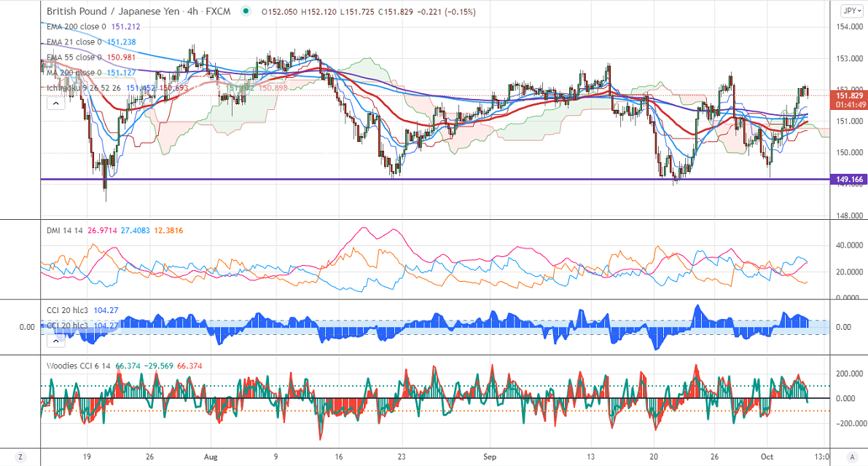Click the 150.000 price axis label
Image resolution: width=868 pixels, height=466 pixels.
tap(849, 153)
